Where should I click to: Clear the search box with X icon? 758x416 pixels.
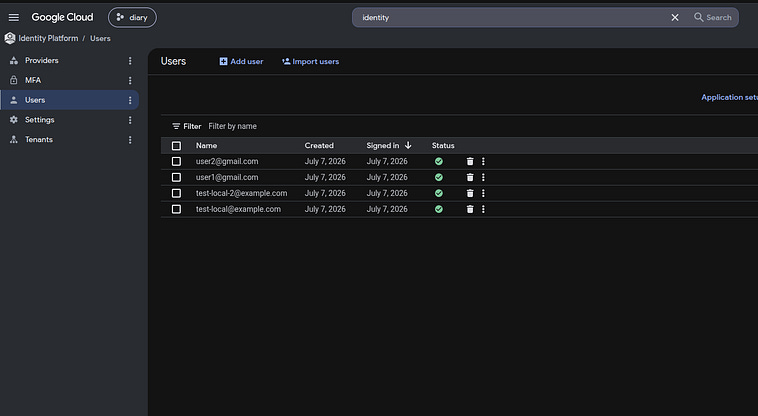pos(675,17)
